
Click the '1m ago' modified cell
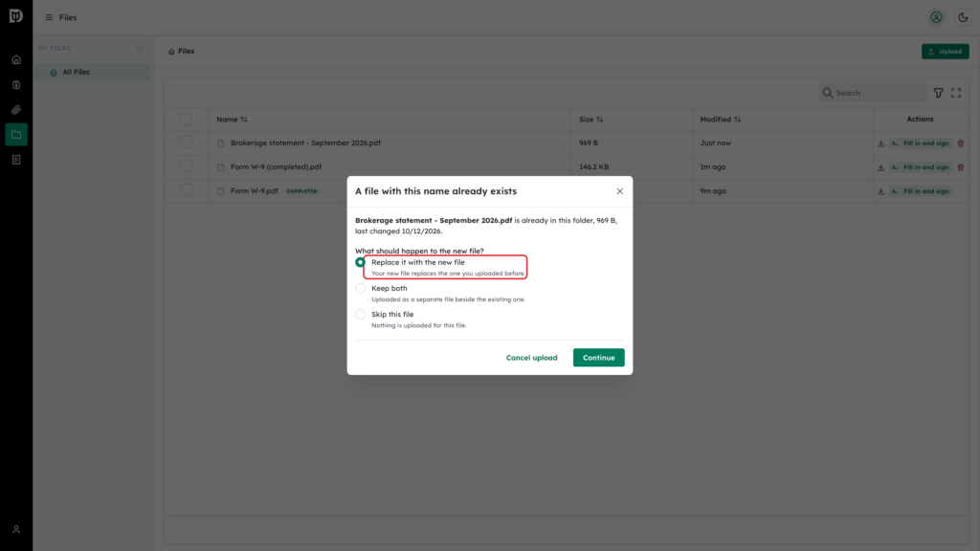pos(712,166)
